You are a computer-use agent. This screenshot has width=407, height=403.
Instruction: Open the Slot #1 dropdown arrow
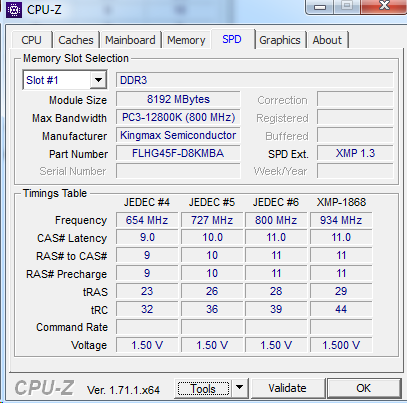pos(98,80)
